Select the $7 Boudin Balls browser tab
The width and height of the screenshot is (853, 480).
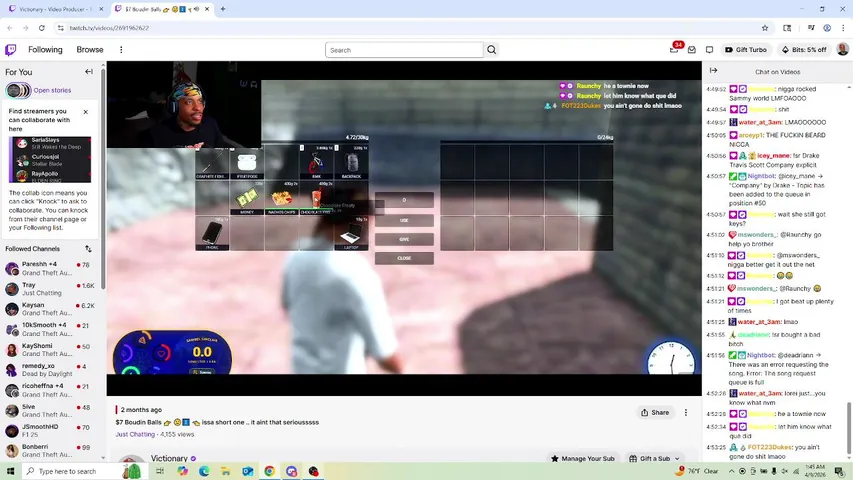162,9
